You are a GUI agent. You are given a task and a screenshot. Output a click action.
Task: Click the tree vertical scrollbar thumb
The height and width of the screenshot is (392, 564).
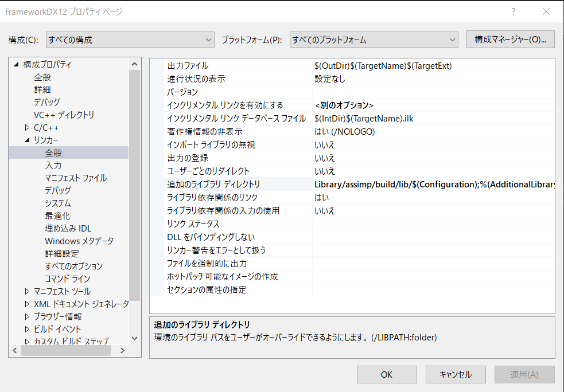click(x=134, y=185)
